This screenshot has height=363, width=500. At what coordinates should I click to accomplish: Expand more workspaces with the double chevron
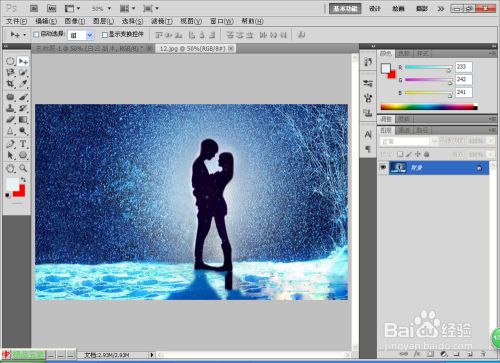coord(441,9)
